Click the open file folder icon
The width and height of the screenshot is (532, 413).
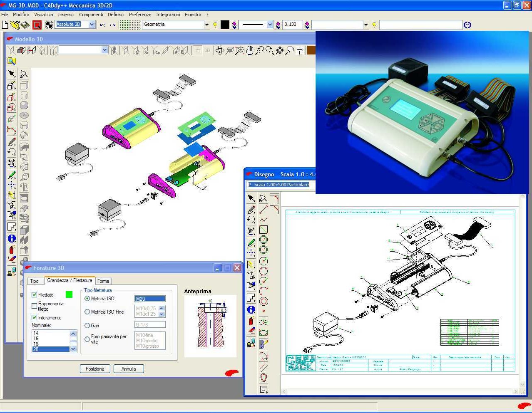pyautogui.click(x=15, y=25)
